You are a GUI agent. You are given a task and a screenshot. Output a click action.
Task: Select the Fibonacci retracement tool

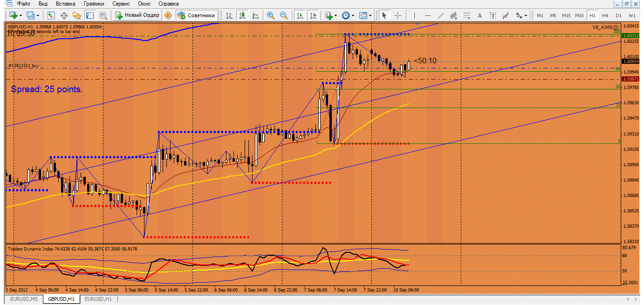466,15
